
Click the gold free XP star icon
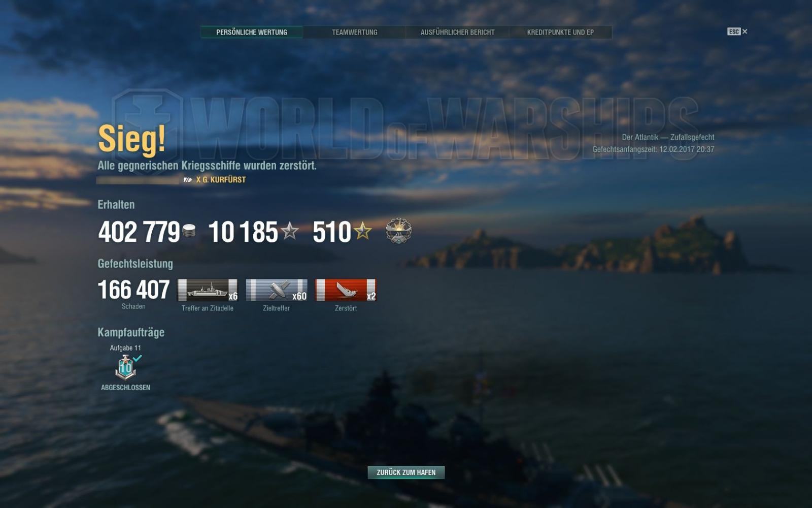362,231
